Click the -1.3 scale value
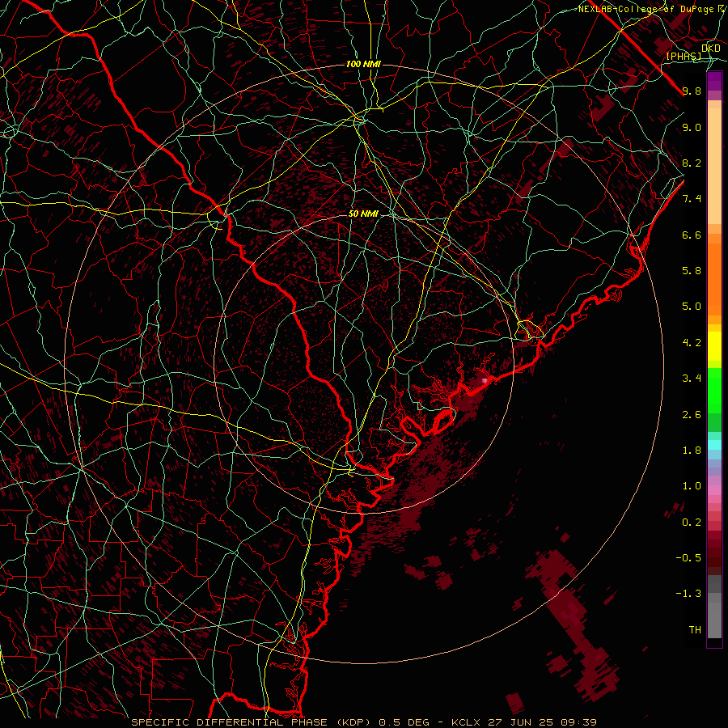This screenshot has height=728, width=728. click(x=688, y=594)
